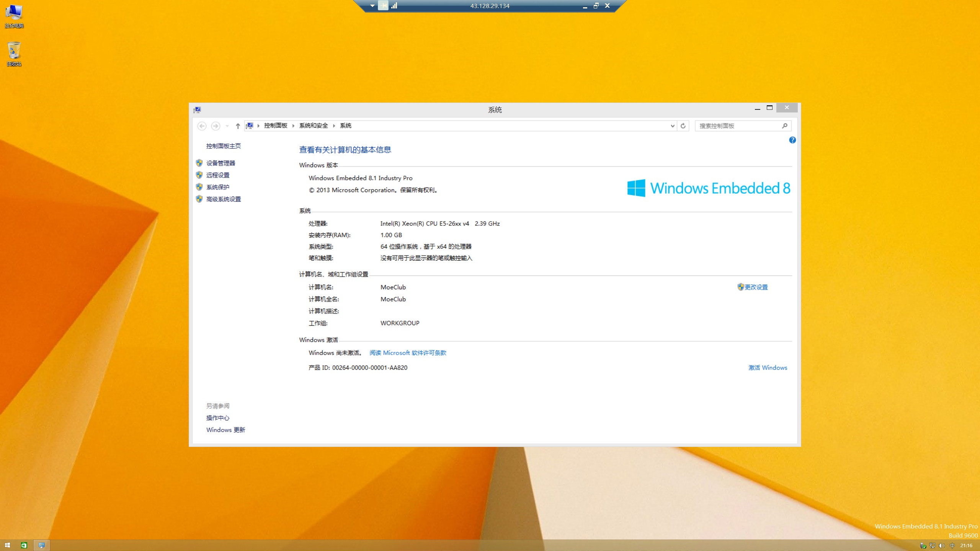This screenshot has height=551, width=980.
Task: Click the Safely Remove Hardware tray icon
Action: [923, 546]
